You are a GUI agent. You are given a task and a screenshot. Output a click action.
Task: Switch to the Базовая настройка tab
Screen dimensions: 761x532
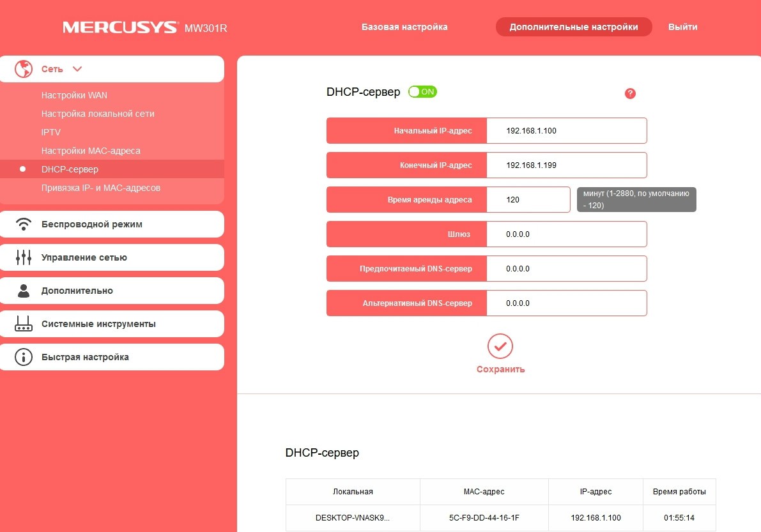(404, 27)
